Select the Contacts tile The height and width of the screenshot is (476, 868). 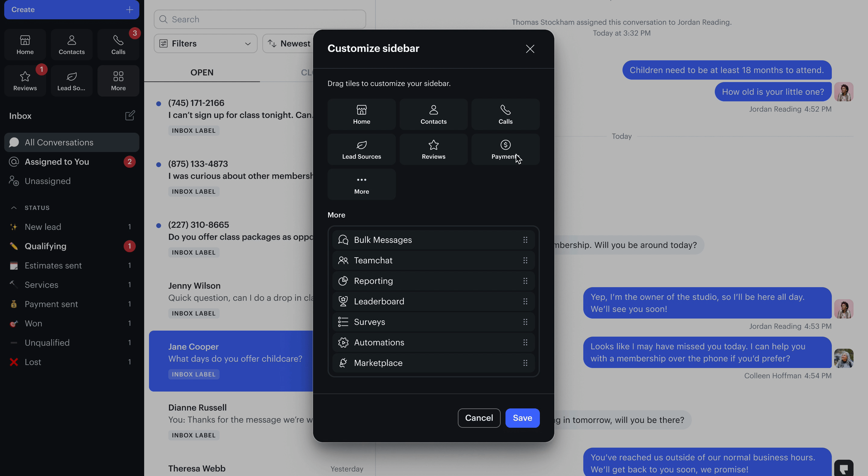[433, 114]
